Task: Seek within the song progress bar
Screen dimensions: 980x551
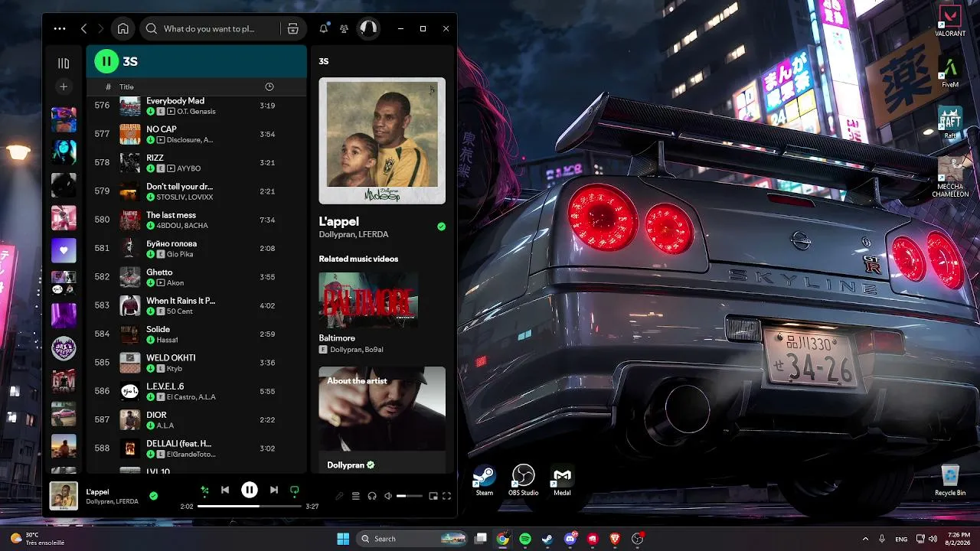Action: click(x=250, y=507)
